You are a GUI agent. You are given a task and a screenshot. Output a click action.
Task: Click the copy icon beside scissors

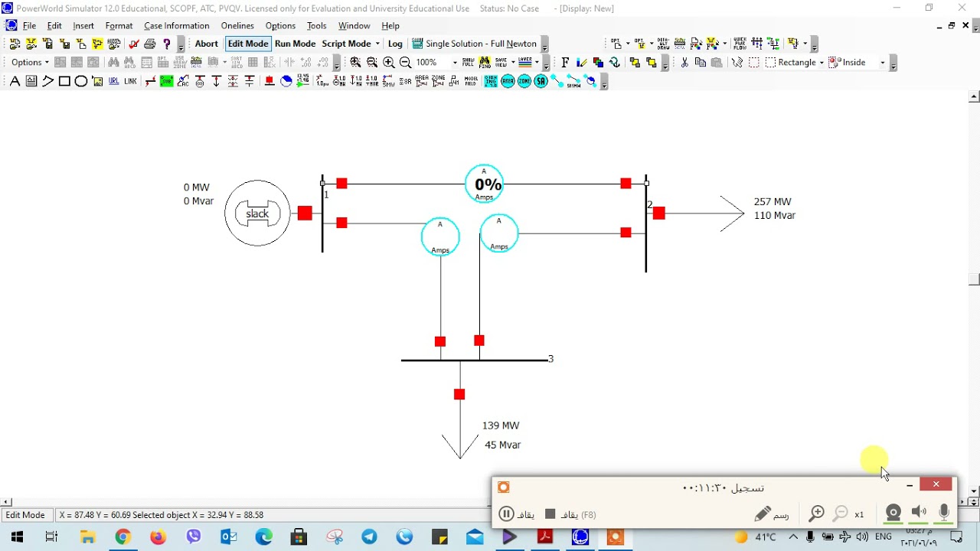pyautogui.click(x=700, y=62)
